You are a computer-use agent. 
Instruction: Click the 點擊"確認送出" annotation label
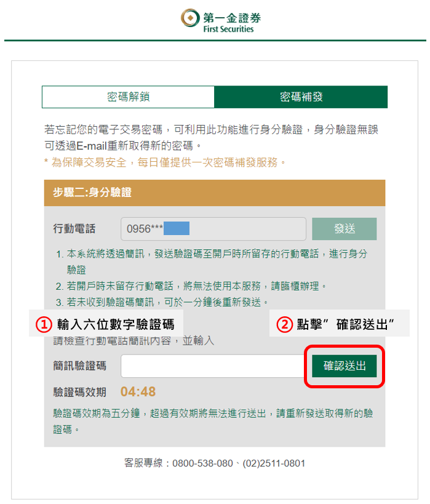click(346, 324)
